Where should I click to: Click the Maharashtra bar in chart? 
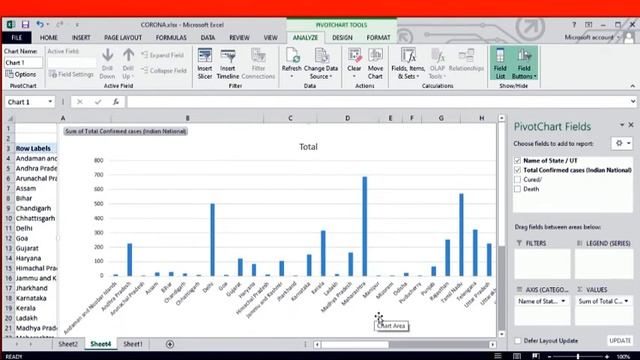[x=364, y=227]
